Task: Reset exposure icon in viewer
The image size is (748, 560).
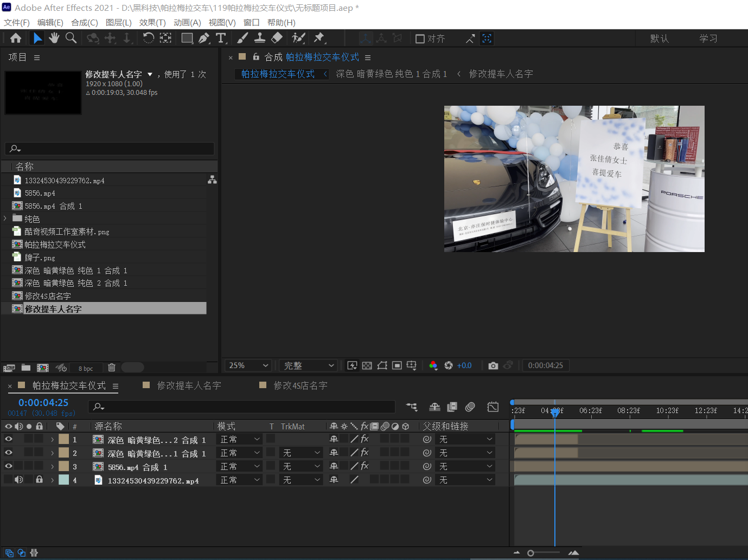Action: point(449,365)
